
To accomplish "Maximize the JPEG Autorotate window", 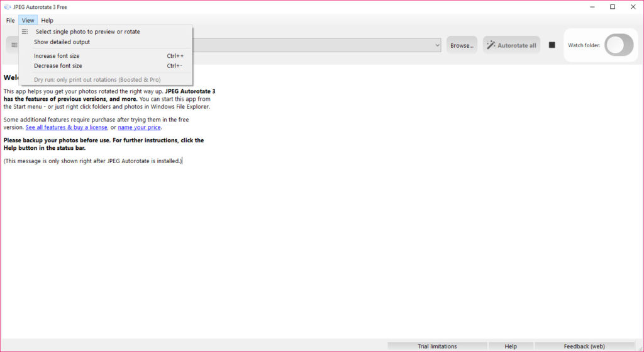I will pos(613,6).
